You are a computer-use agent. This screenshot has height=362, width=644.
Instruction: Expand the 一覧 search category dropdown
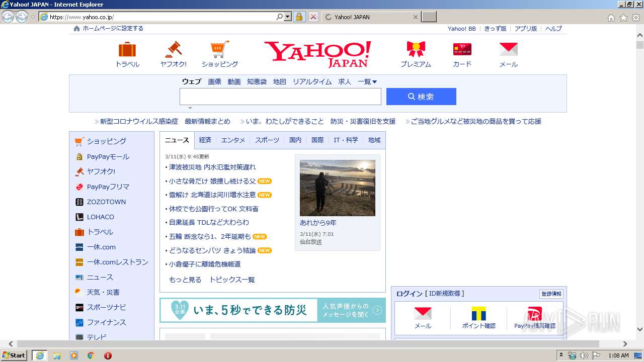click(x=367, y=81)
